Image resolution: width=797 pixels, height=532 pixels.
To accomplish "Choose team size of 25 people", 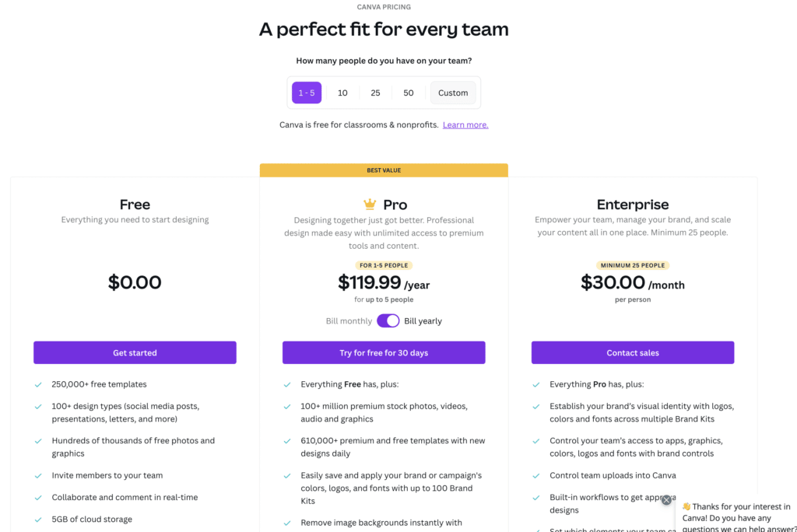I will pos(375,93).
